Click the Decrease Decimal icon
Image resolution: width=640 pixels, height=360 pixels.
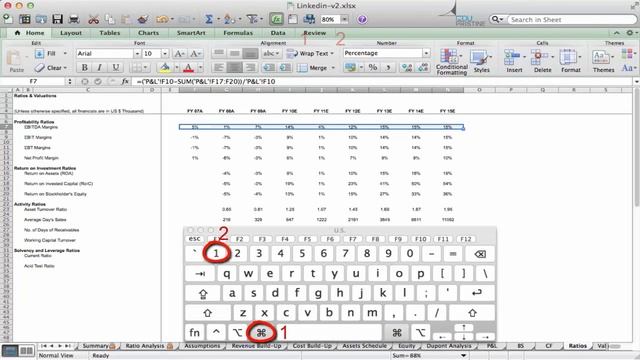tap(423, 67)
